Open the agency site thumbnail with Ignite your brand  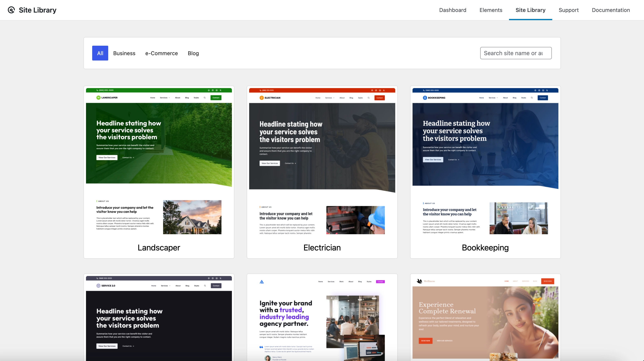pos(322,318)
